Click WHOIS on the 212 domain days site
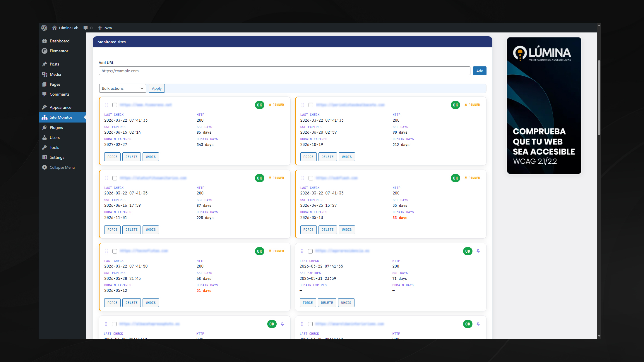Viewport: 644px width, 362px height. click(x=347, y=157)
